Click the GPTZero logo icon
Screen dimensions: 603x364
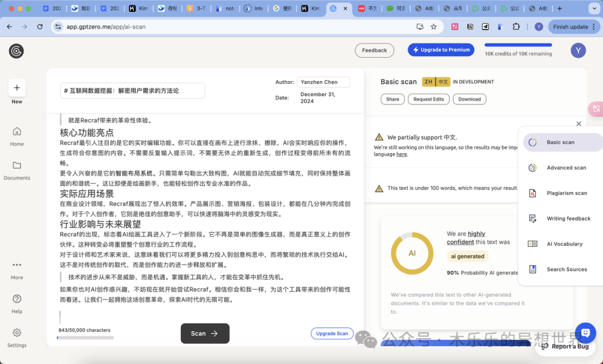16,51
